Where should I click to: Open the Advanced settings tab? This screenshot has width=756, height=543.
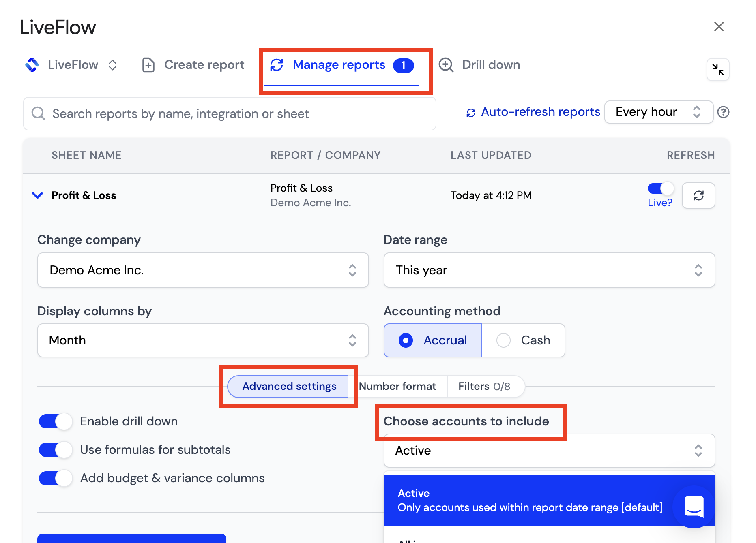(x=288, y=387)
